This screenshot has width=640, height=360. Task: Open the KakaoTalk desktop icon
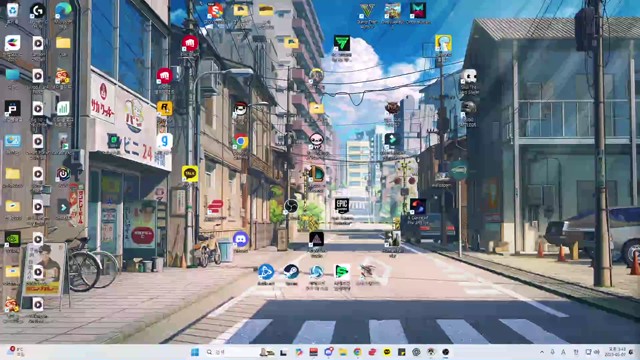[x=190, y=173]
